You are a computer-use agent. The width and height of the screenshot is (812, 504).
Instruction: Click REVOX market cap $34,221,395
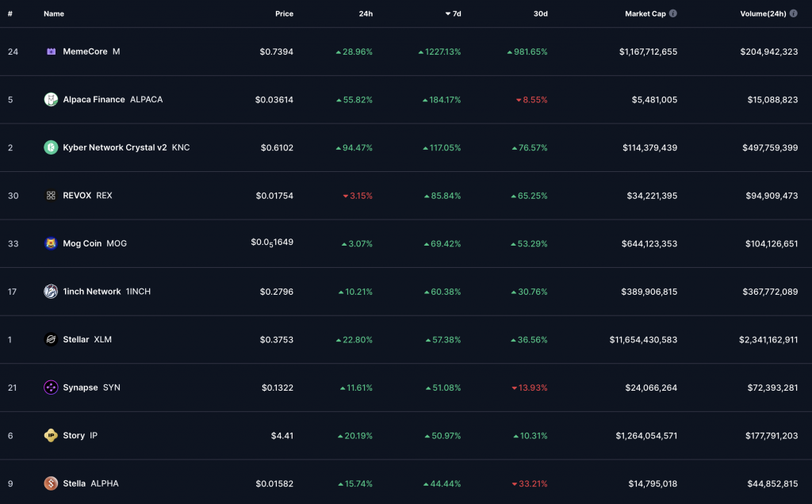tap(652, 196)
